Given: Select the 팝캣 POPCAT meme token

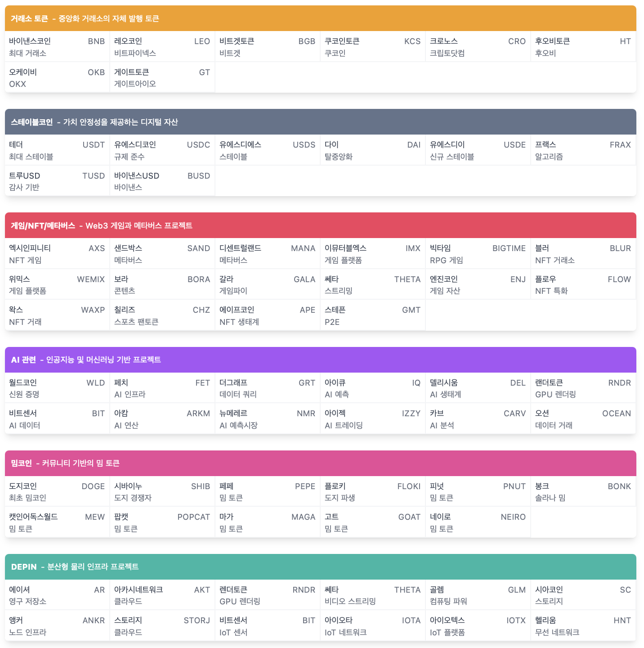Looking at the screenshot, I should pyautogui.click(x=162, y=522).
